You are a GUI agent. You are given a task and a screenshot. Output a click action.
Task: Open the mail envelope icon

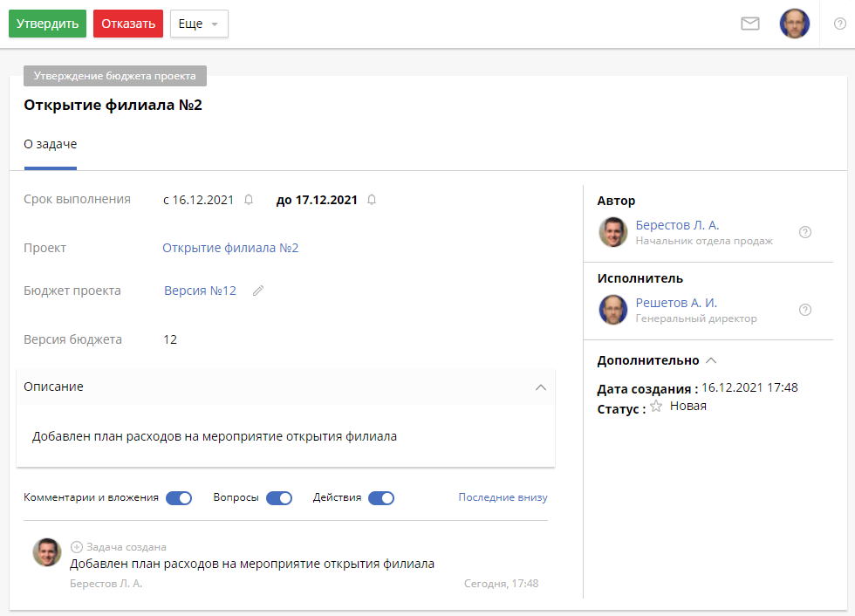coord(749,24)
